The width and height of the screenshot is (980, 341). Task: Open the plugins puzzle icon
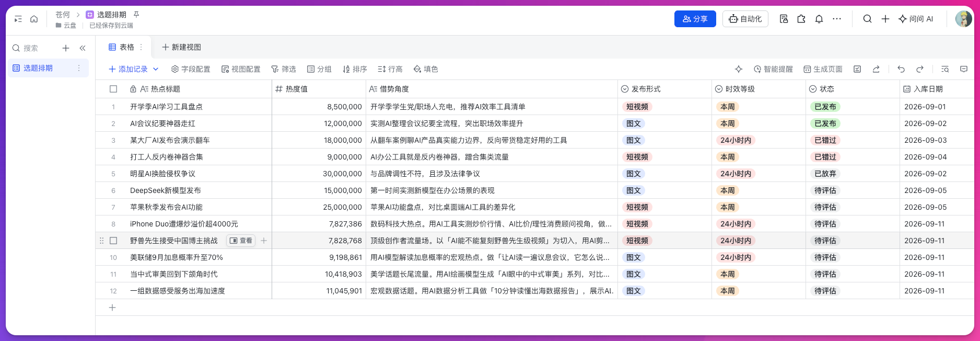[x=801, y=19]
